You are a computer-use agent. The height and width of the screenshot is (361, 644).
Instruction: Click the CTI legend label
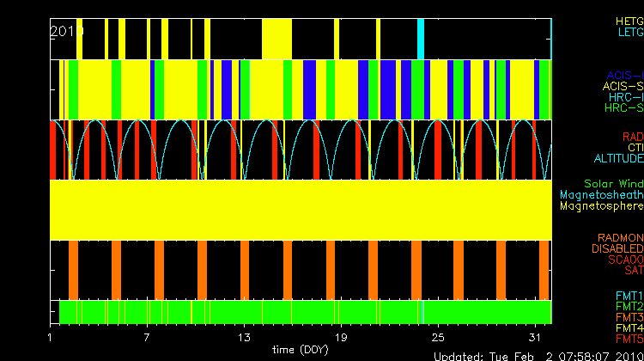[635, 148]
